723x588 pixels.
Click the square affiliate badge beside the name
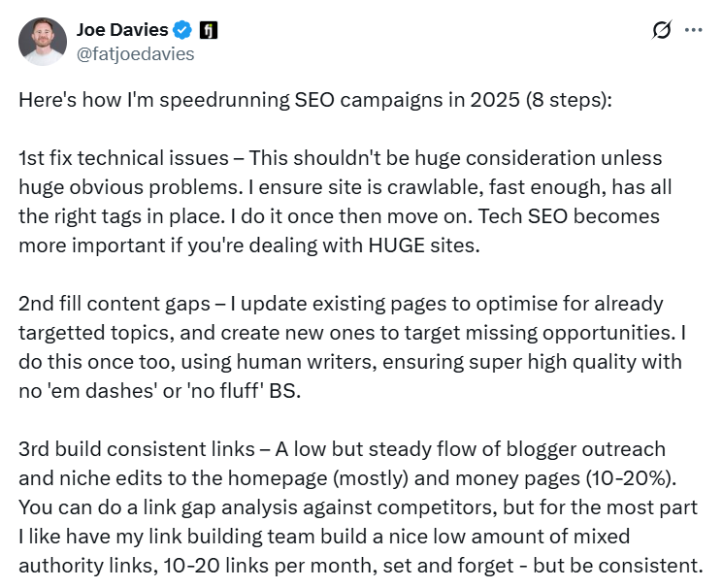tap(209, 30)
